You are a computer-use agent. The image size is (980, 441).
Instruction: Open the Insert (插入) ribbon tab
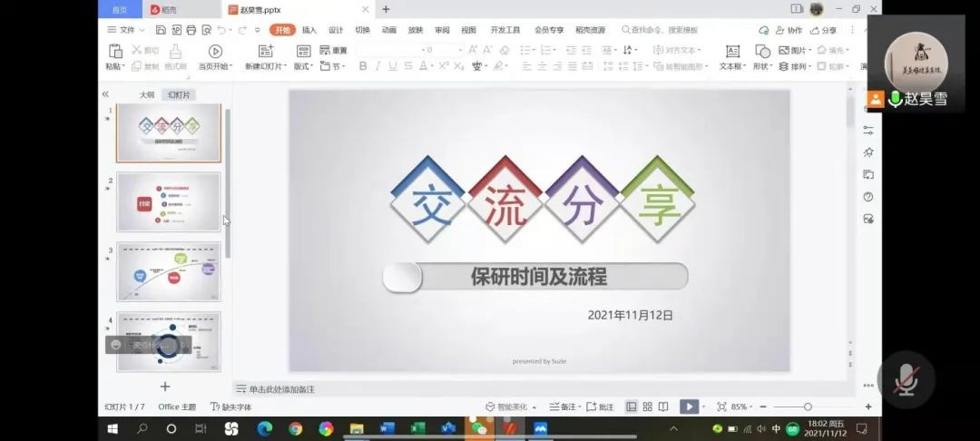[309, 30]
